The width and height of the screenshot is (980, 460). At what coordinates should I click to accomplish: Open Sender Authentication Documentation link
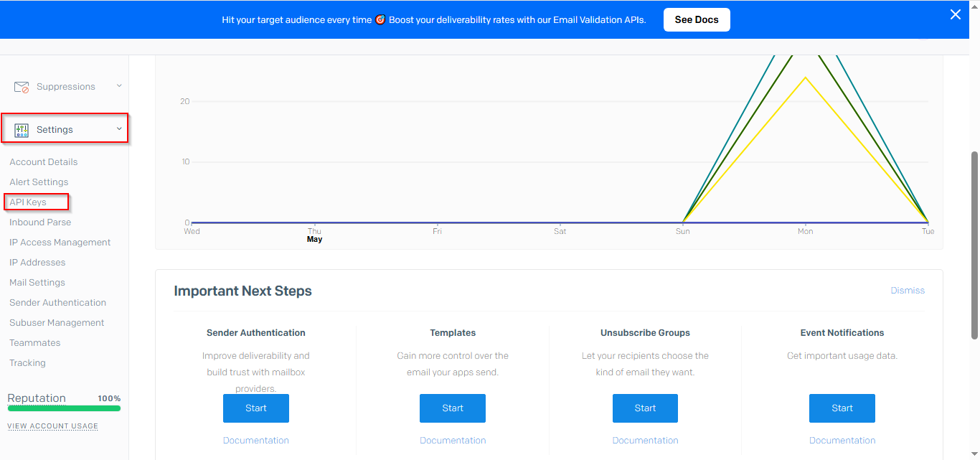256,441
